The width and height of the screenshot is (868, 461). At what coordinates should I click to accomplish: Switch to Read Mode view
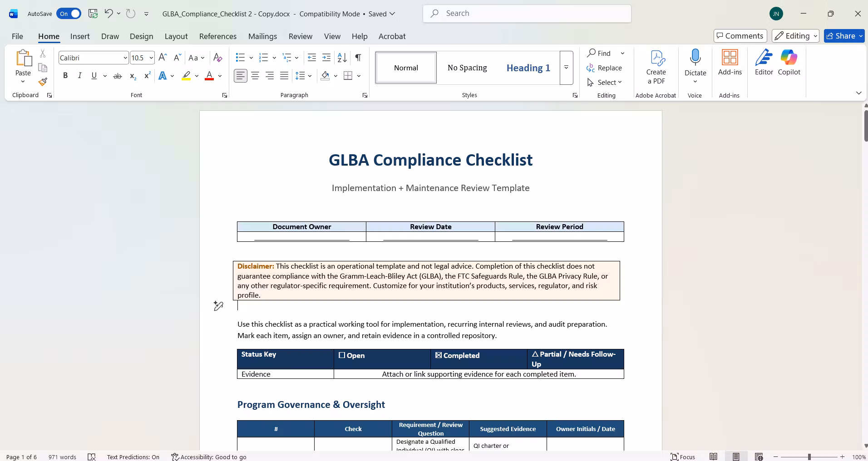714,457
